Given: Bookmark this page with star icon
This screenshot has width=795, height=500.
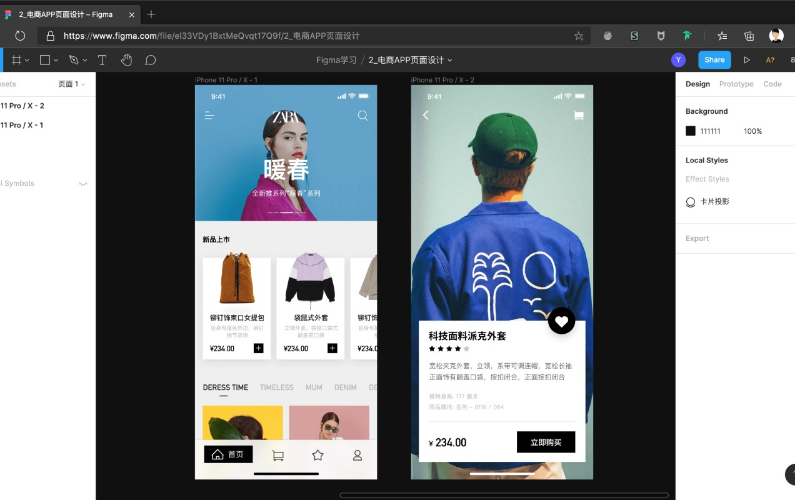Looking at the screenshot, I should tap(579, 36).
